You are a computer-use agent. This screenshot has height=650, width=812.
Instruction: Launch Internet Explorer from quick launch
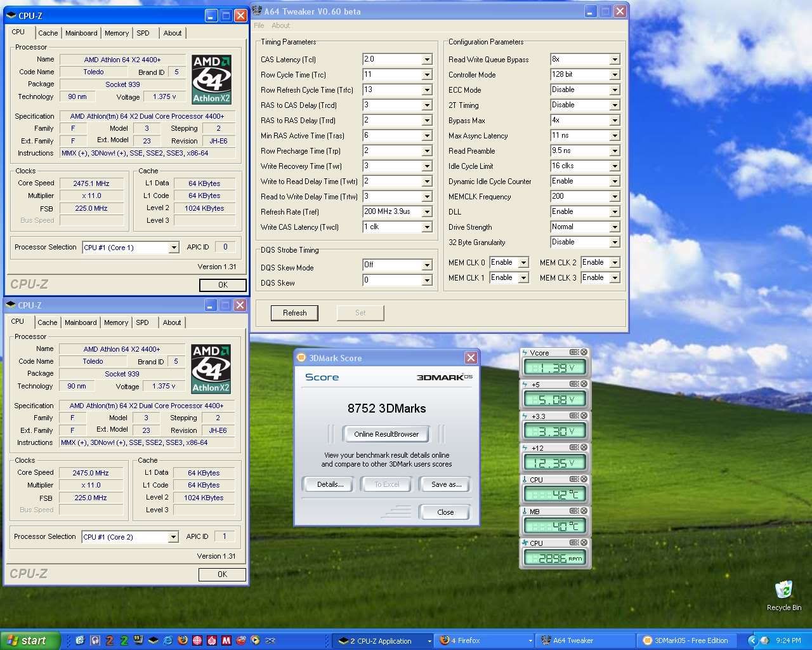tap(168, 640)
